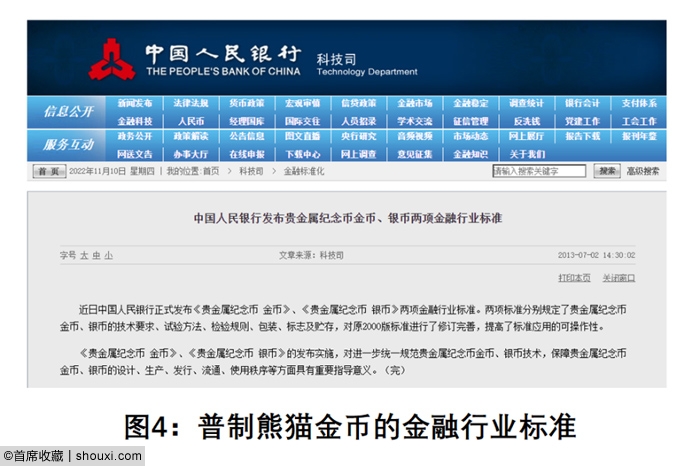The image size is (700, 466).
Task: Open the 法律法规 menu item
Action: (x=191, y=104)
